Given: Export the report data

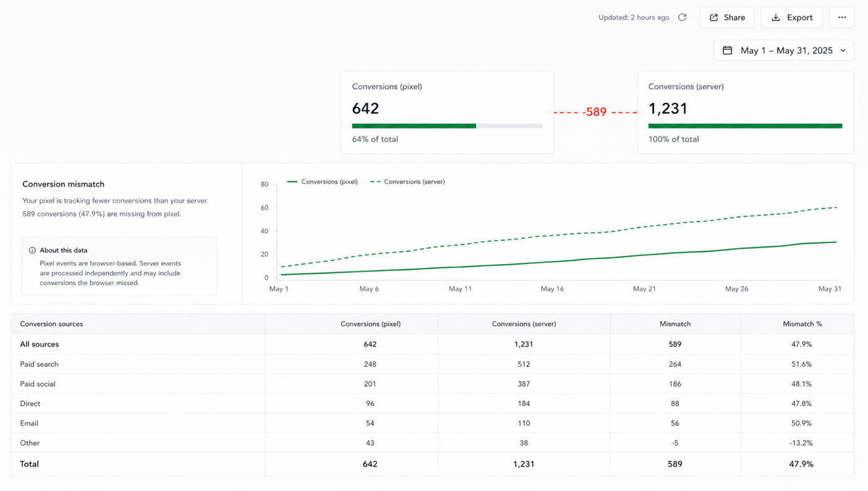Looking at the screenshot, I should click(x=792, y=17).
